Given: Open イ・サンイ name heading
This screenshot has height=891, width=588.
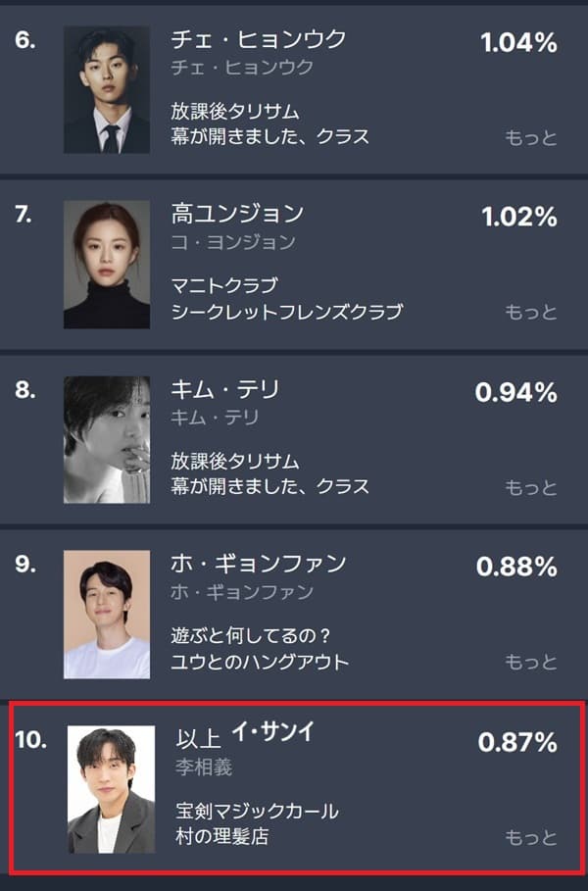Looking at the screenshot, I should [x=272, y=732].
